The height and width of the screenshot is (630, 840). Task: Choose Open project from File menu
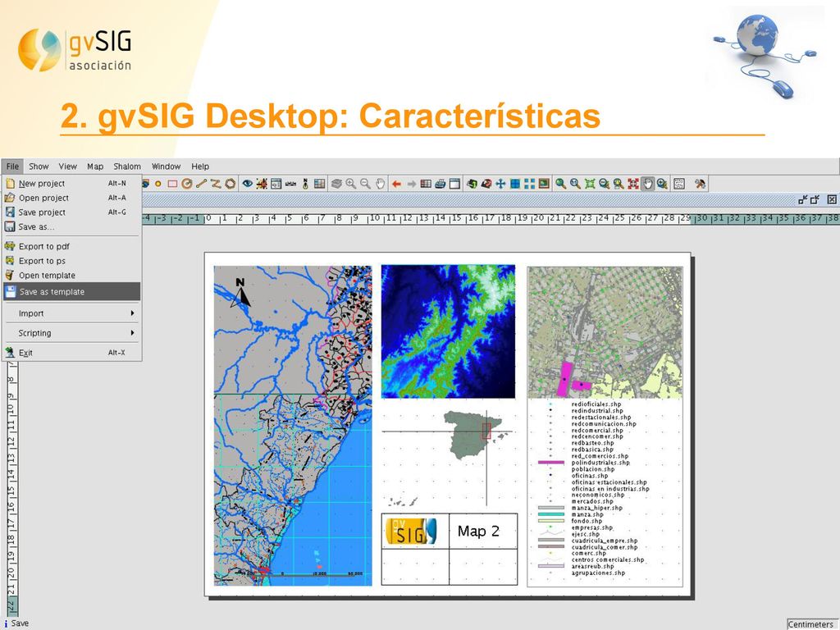coord(72,198)
